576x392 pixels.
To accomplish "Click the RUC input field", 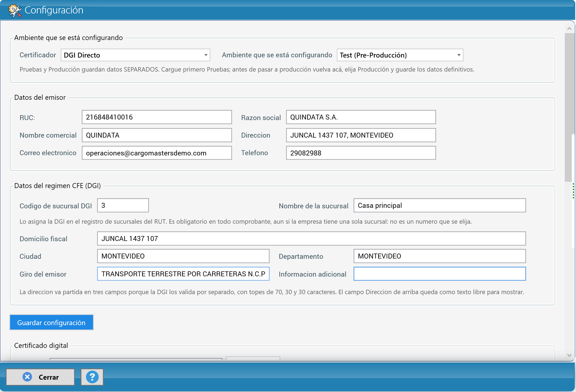I will [x=157, y=117].
